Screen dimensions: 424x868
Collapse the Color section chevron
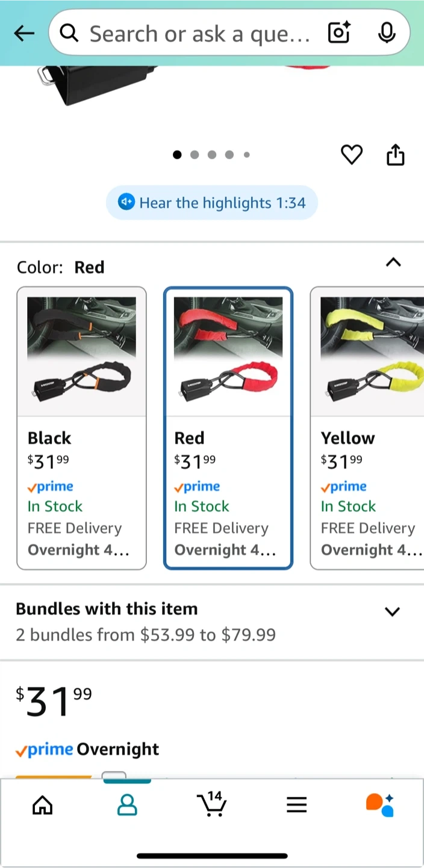393,262
